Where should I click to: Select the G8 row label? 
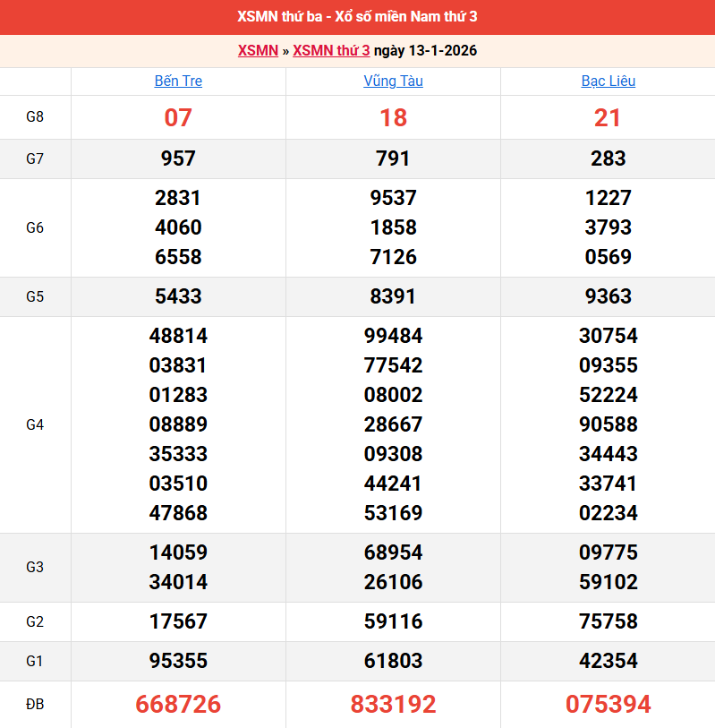[x=35, y=117]
